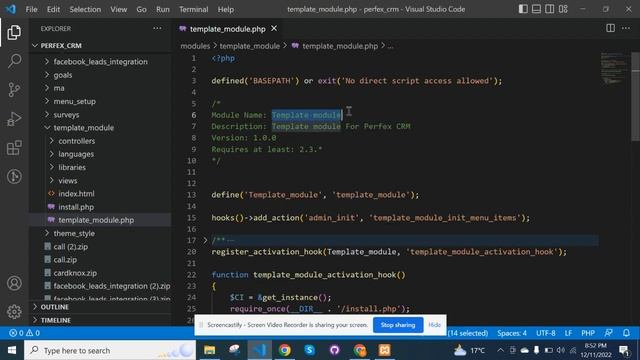Open the Selection menu
640x360 pixels.
(85, 9)
